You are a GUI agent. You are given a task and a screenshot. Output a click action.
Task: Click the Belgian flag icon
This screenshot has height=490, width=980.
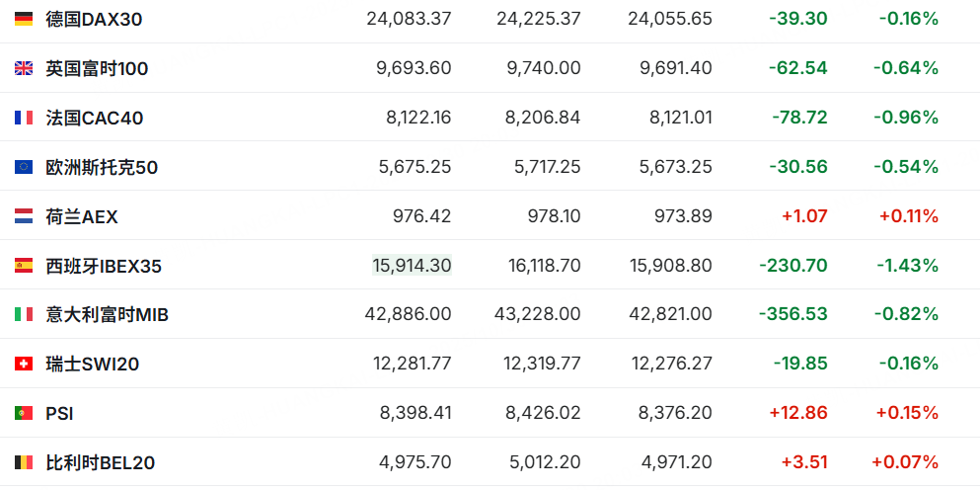pos(24,462)
